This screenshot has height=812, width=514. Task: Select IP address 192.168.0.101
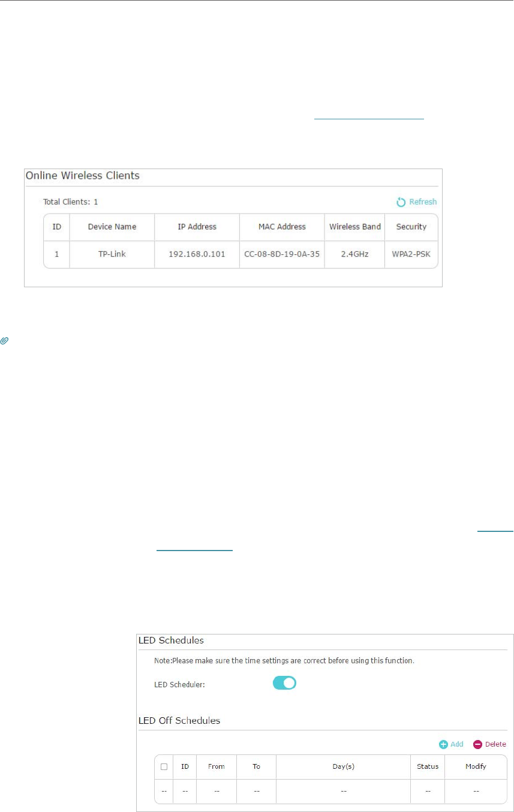(x=197, y=254)
